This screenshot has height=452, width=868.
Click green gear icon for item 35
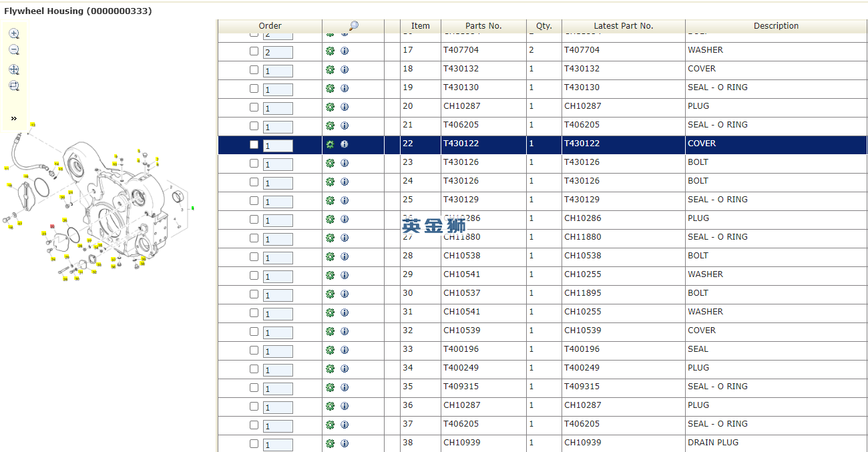[x=330, y=387]
